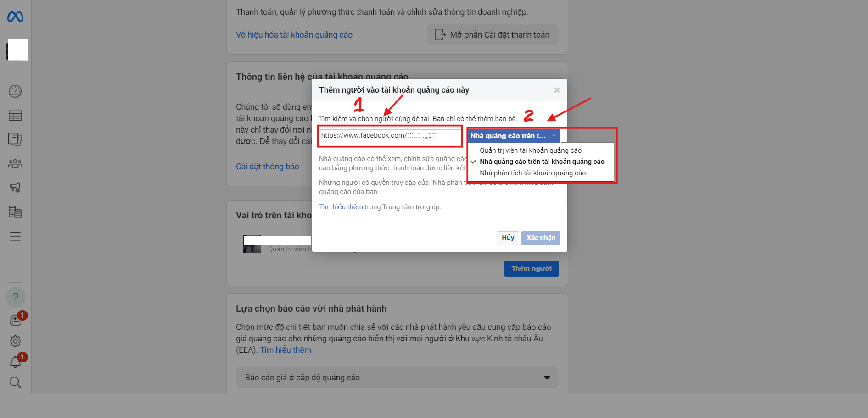Expand the Nhà quảng cáo role dropdown

pos(514,136)
